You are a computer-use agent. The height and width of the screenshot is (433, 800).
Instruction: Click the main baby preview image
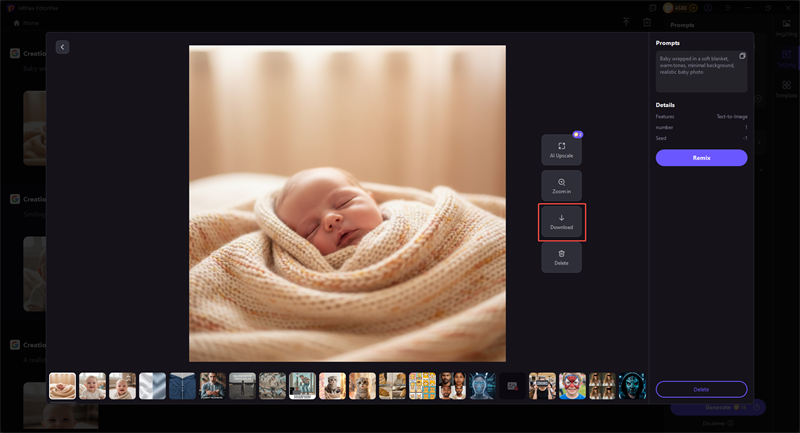pyautogui.click(x=347, y=203)
